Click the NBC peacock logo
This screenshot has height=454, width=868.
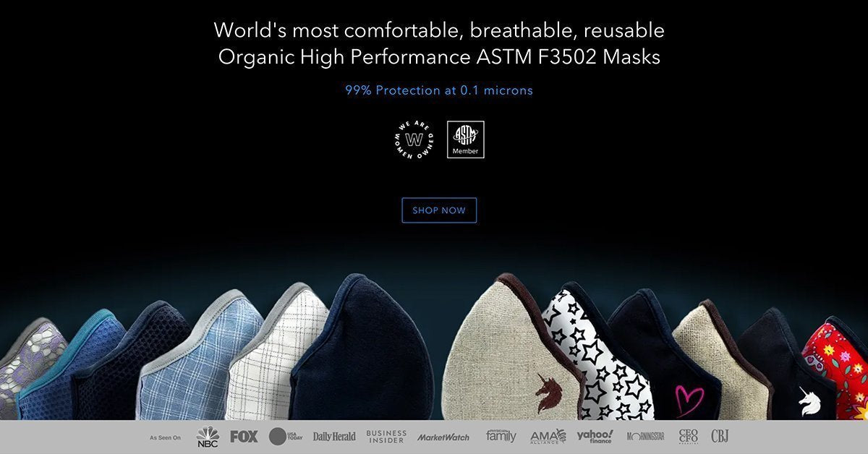(x=208, y=437)
